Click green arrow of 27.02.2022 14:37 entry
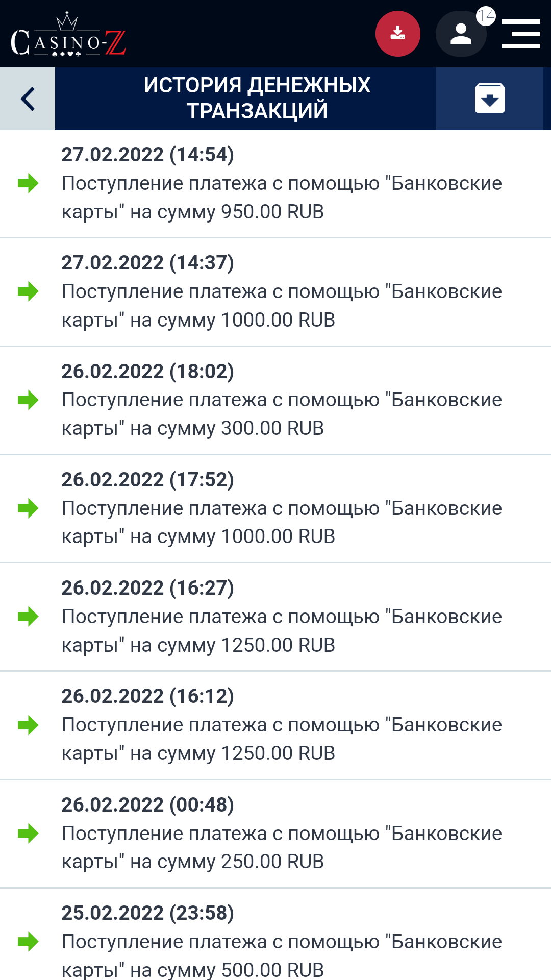This screenshot has height=980, width=551. pos(28,291)
